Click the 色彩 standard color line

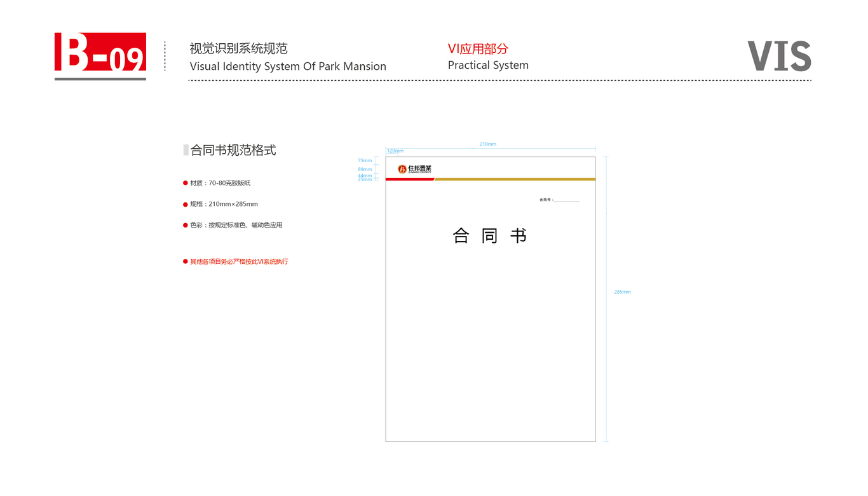pyautogui.click(x=236, y=225)
